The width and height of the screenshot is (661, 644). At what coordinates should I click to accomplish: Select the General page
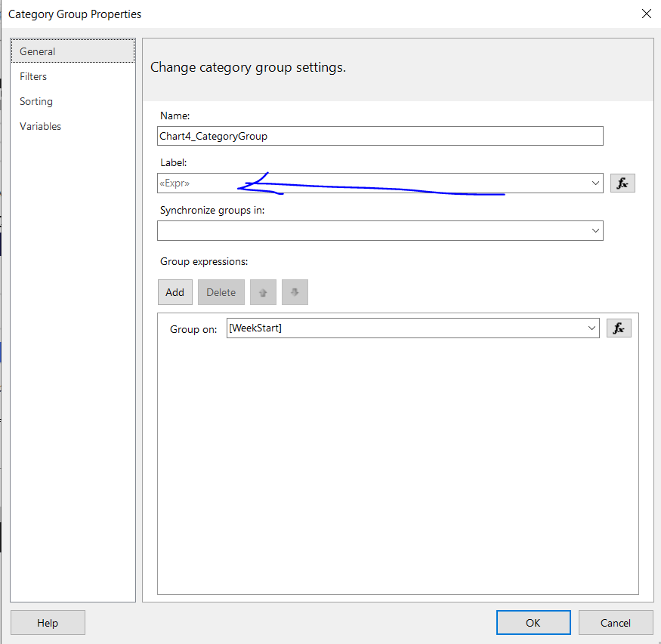(73, 51)
